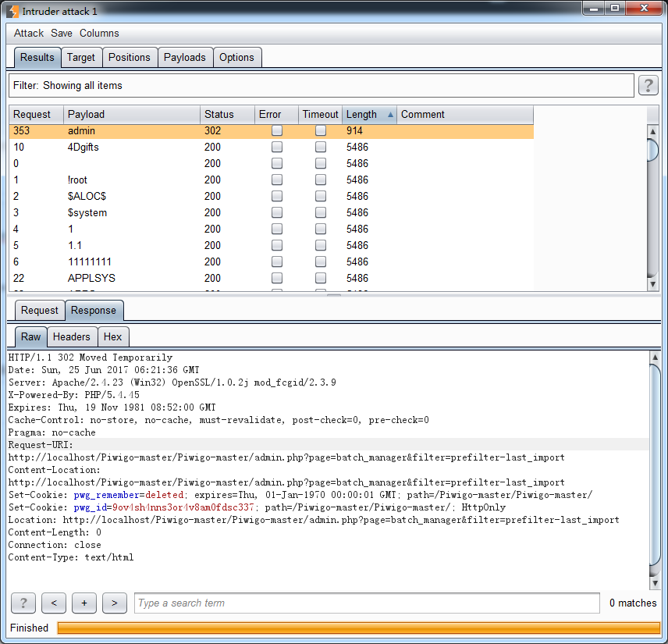Toggle Timeout checkbox for 4Dgifts row
This screenshot has width=668, height=644.
(x=321, y=147)
